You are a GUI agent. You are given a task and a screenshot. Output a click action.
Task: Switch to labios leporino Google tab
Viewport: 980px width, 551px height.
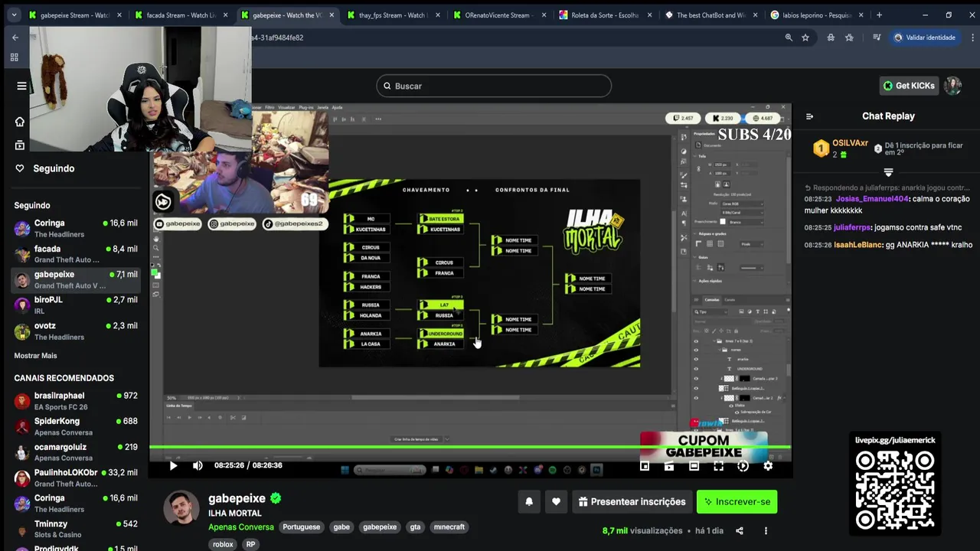pos(816,15)
